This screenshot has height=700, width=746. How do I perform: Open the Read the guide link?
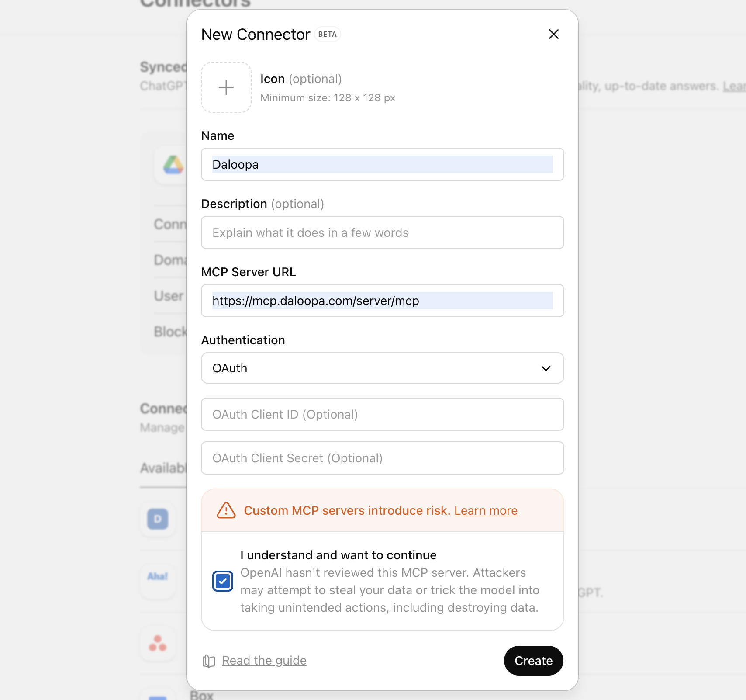click(x=264, y=660)
